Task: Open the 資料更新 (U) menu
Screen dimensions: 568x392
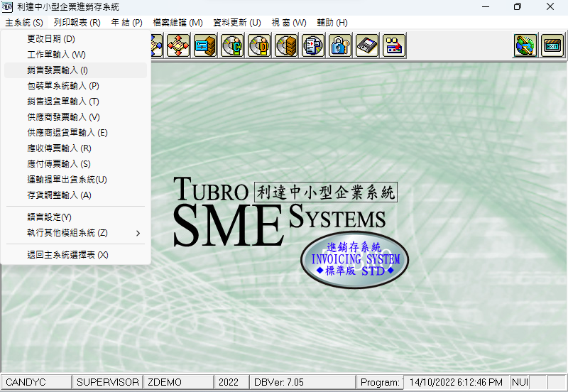Action: (237, 23)
